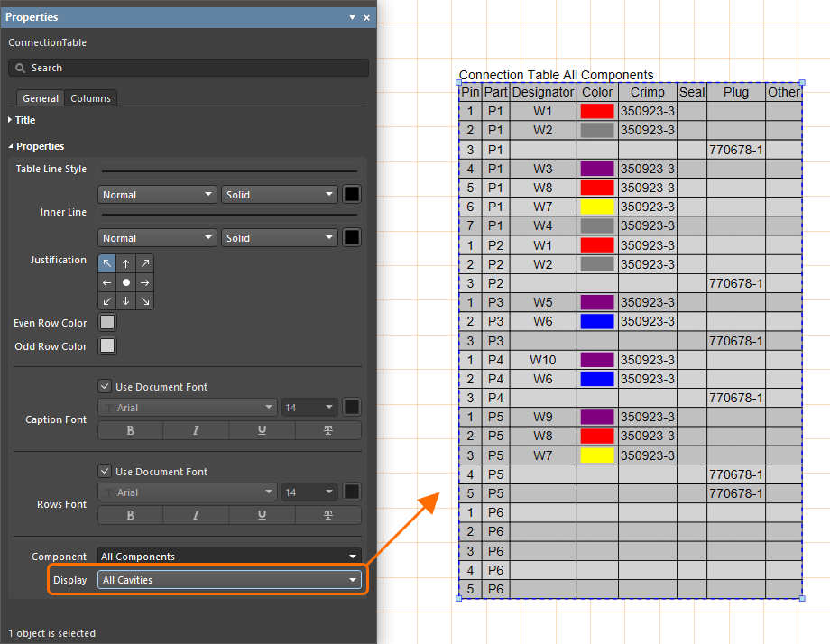Select top-left justification arrow
The width and height of the screenshot is (830, 644).
click(107, 263)
